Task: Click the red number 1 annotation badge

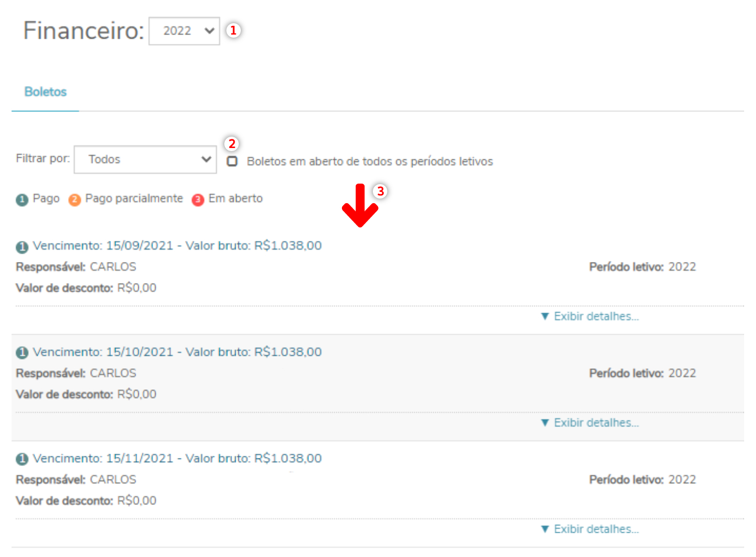Action: (233, 30)
